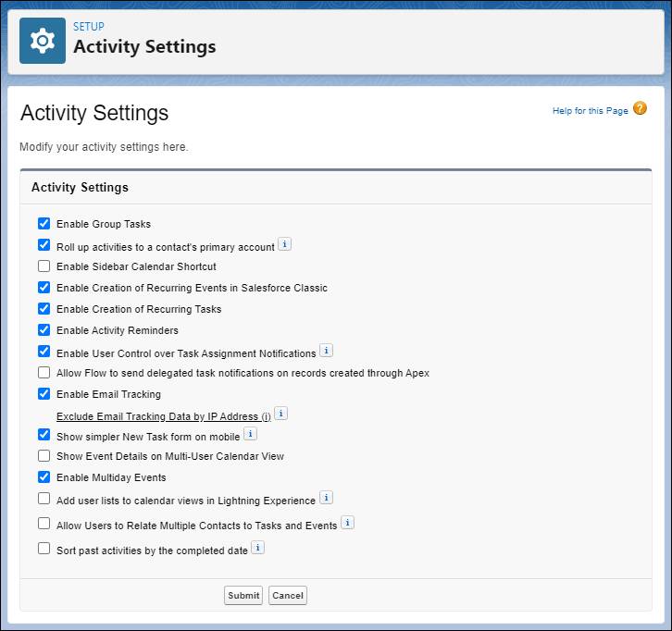
Task: Open the orange help question mark icon
Action: (x=640, y=108)
